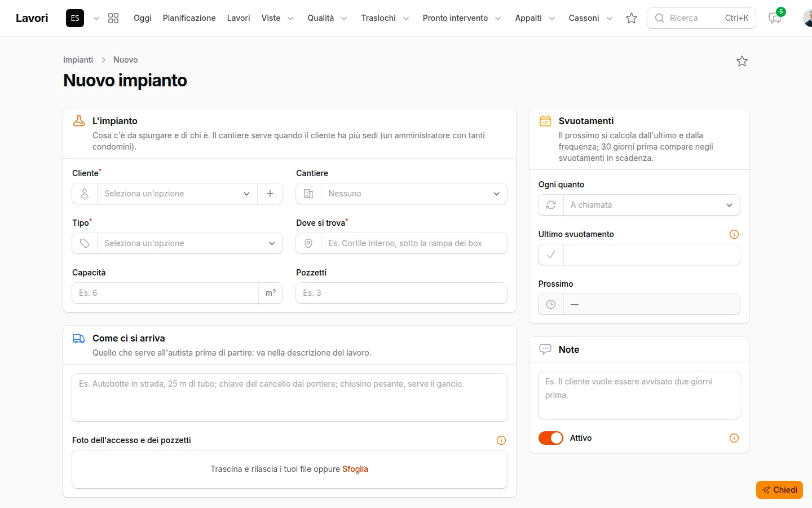Show info for Ultimo svuotamento
812x508 pixels.
(734, 234)
